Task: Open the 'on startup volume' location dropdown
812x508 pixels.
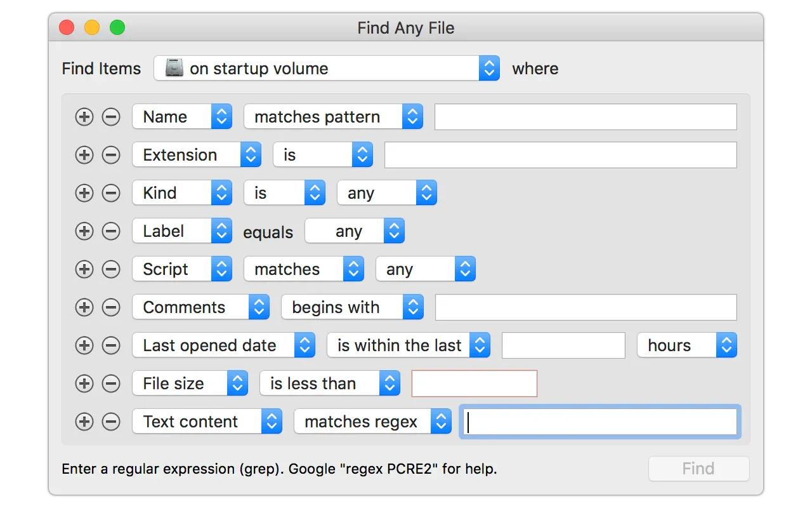Action: (x=327, y=69)
